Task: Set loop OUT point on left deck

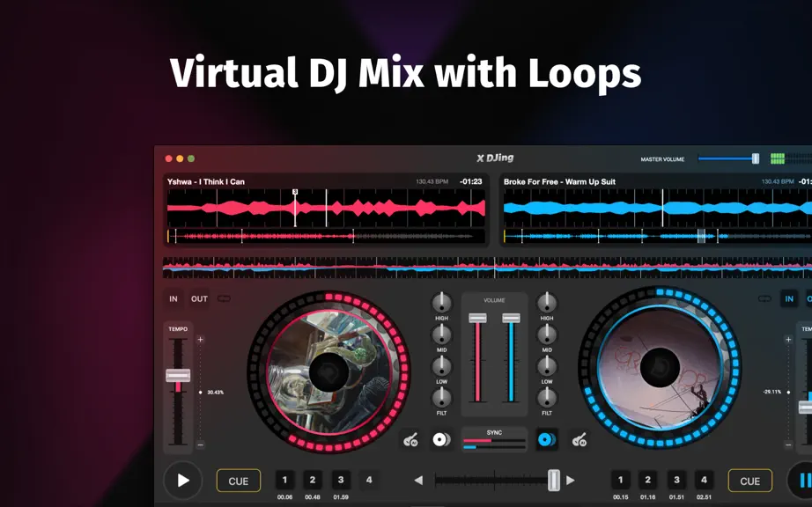Action: [x=199, y=298]
